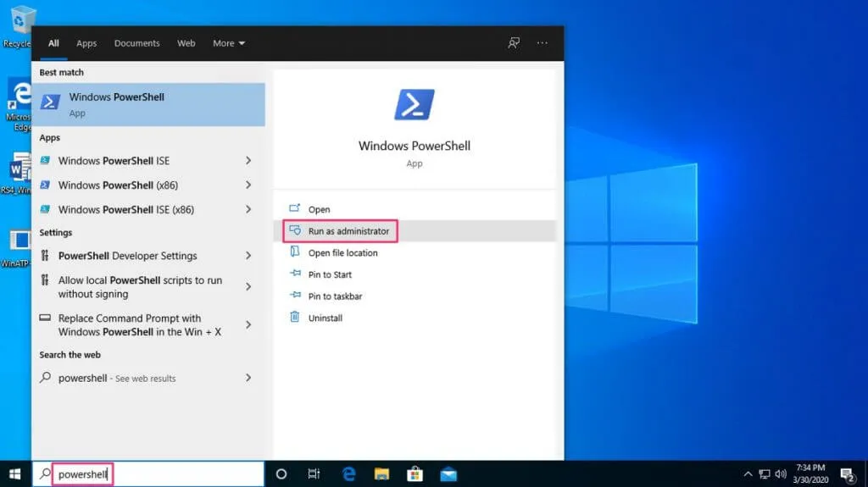Screen dimensions: 868x487
Task: Choose Open file location
Action: (x=342, y=253)
